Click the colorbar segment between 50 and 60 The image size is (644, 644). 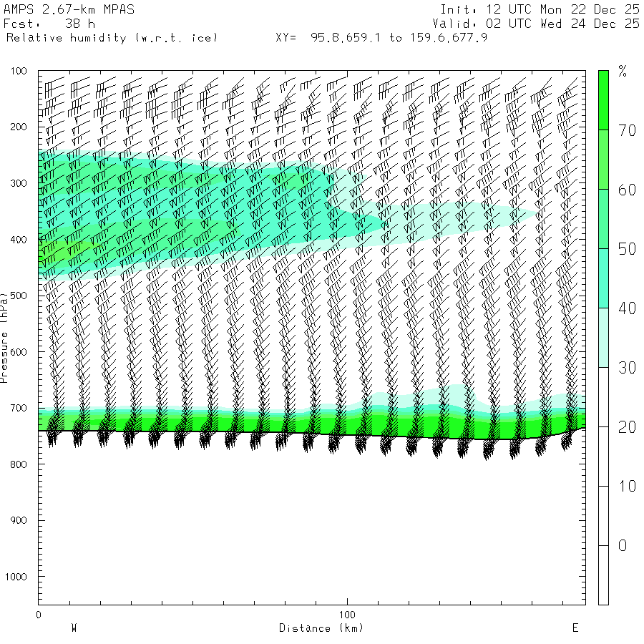603,219
